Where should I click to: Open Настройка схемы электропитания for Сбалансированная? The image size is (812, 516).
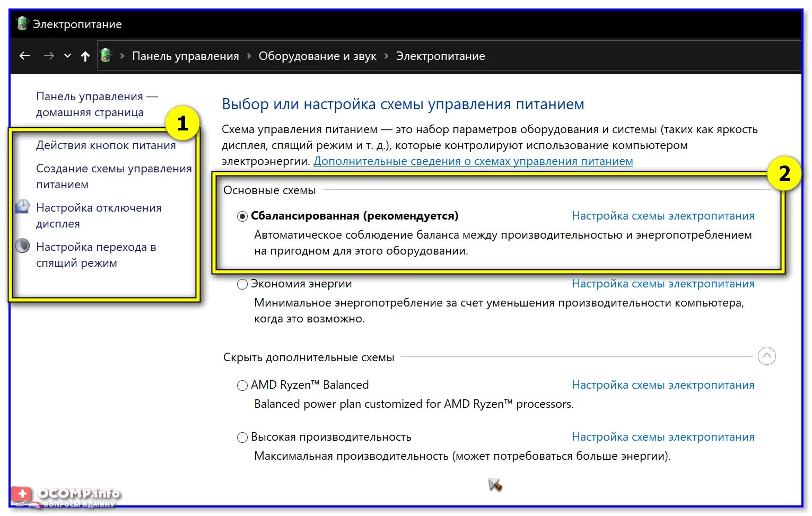663,216
